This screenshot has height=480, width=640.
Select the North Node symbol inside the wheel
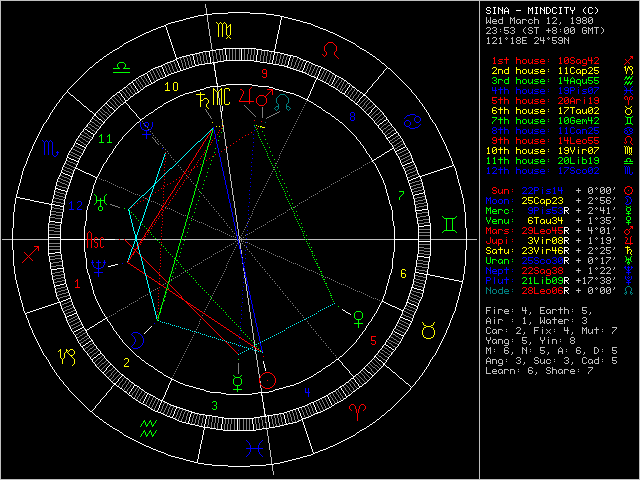[x=282, y=102]
